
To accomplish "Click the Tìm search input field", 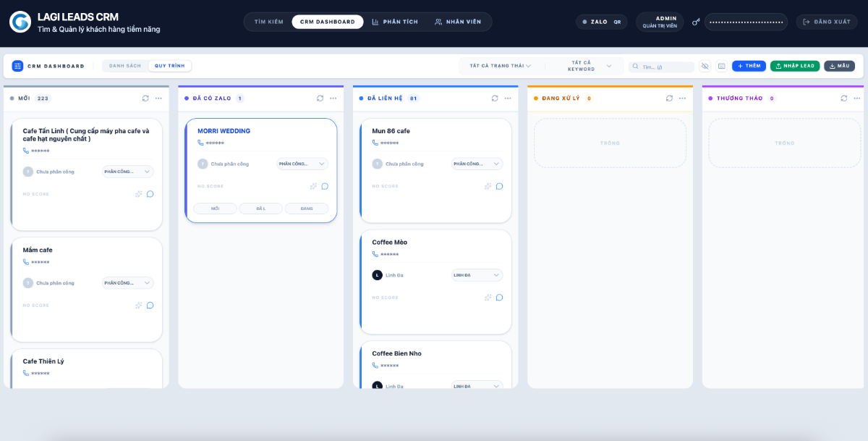I will pyautogui.click(x=661, y=67).
